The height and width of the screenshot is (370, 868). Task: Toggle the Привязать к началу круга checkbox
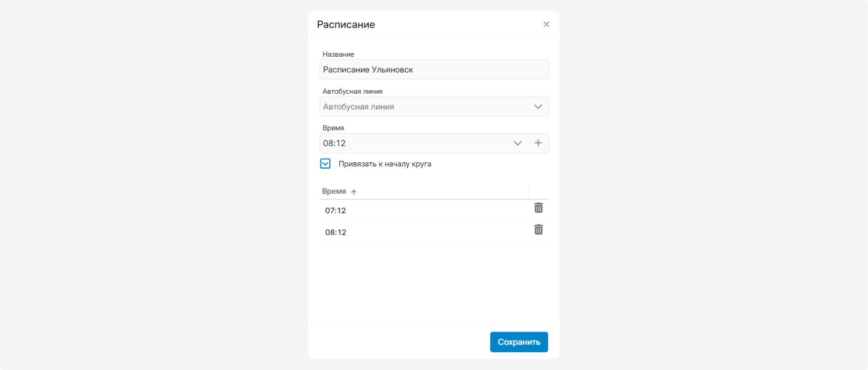325,164
